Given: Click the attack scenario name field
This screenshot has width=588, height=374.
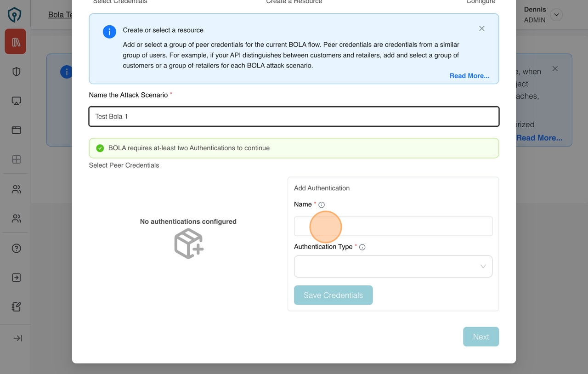Looking at the screenshot, I should 294,117.
